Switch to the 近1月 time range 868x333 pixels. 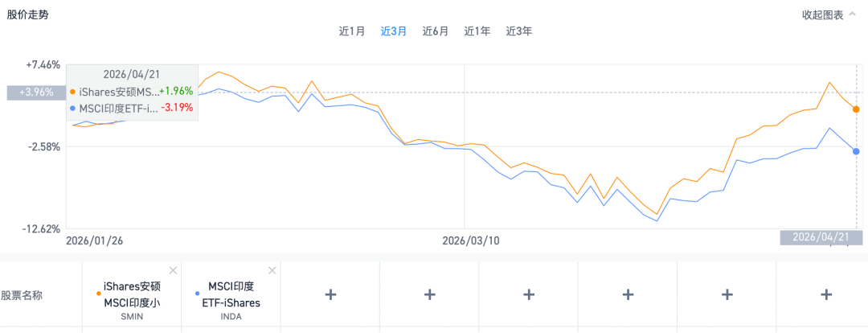tap(352, 31)
